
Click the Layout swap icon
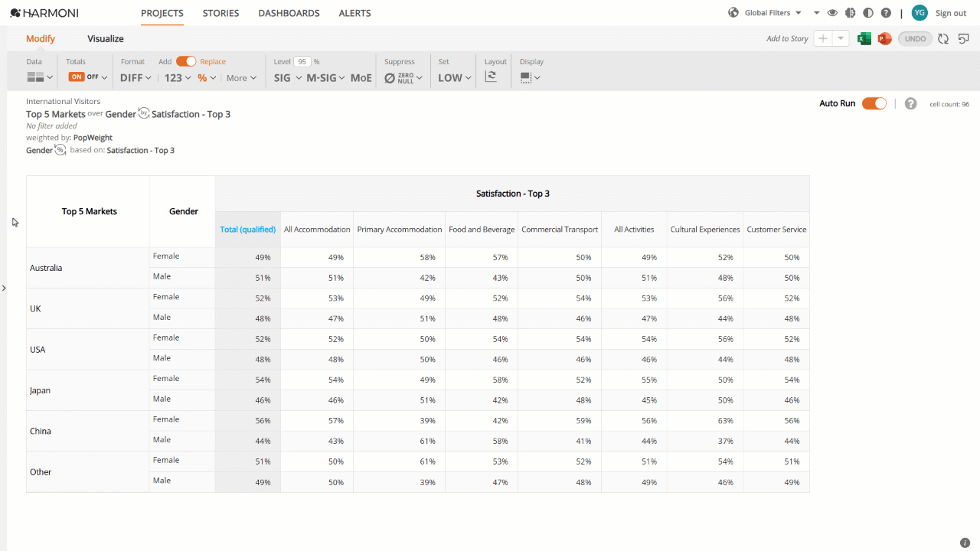coord(491,77)
